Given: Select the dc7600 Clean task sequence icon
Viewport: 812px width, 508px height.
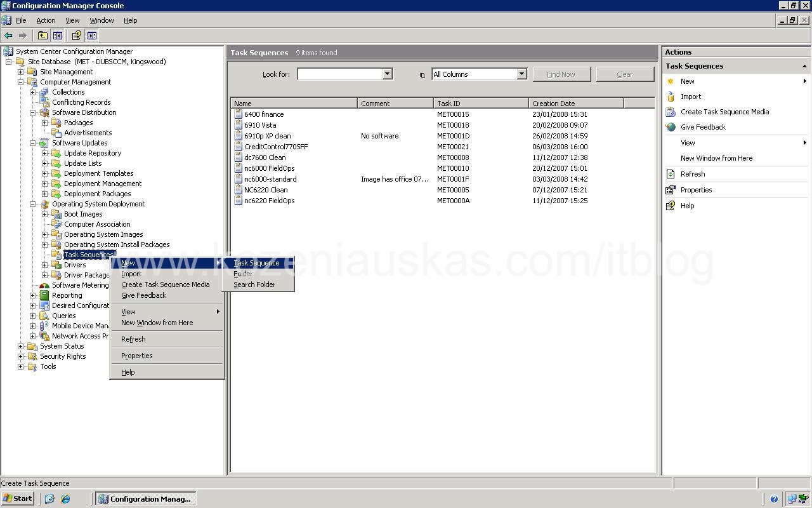Looking at the screenshot, I should click(x=239, y=157).
